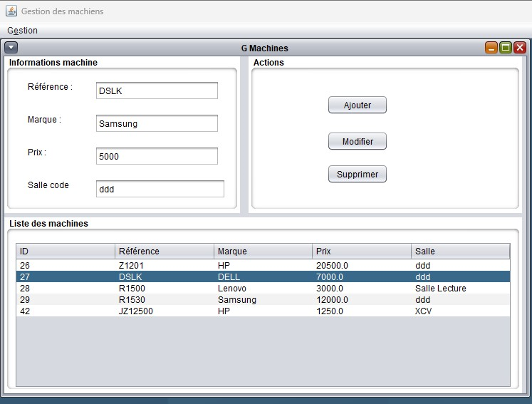Focus the Prix field containing 5000
The image size is (532, 404).
pos(157,156)
